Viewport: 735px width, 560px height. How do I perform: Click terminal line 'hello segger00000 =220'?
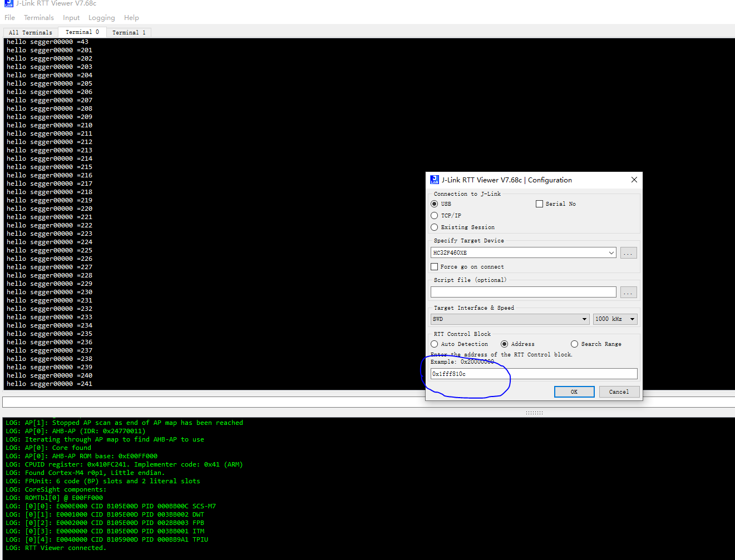[50, 209]
